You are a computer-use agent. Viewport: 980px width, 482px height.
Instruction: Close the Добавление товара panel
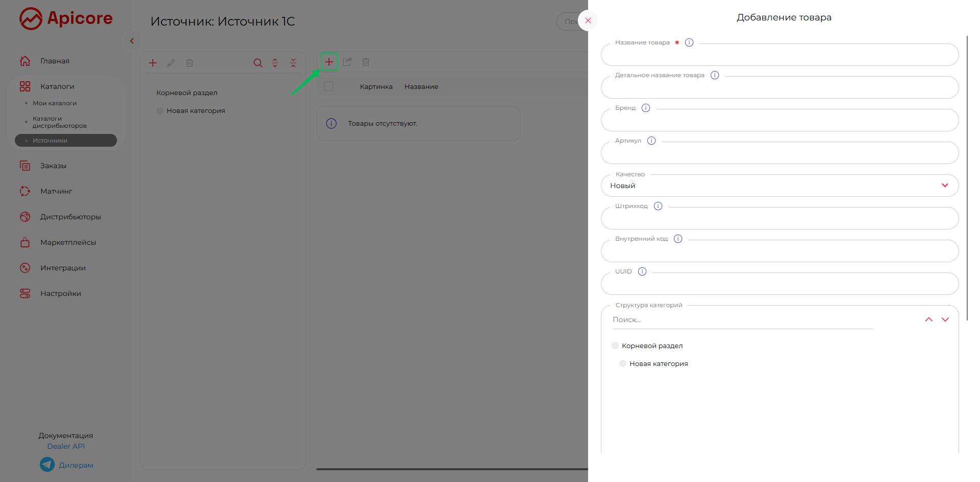(588, 20)
